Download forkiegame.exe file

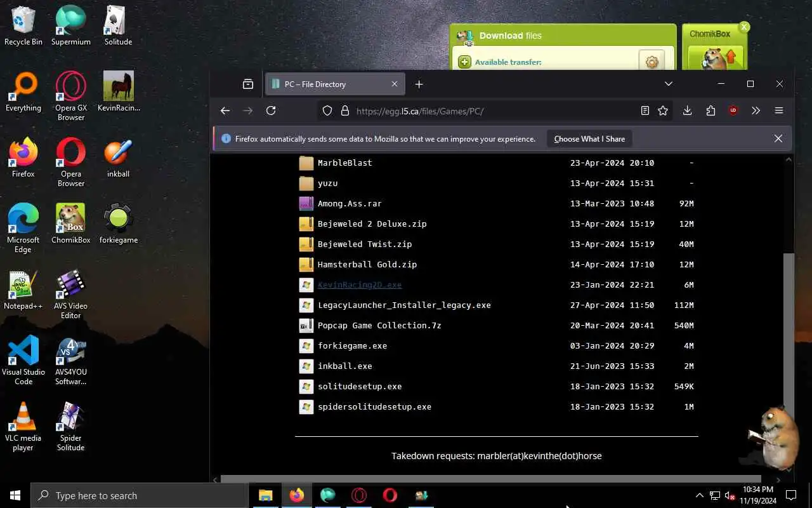[352, 345]
